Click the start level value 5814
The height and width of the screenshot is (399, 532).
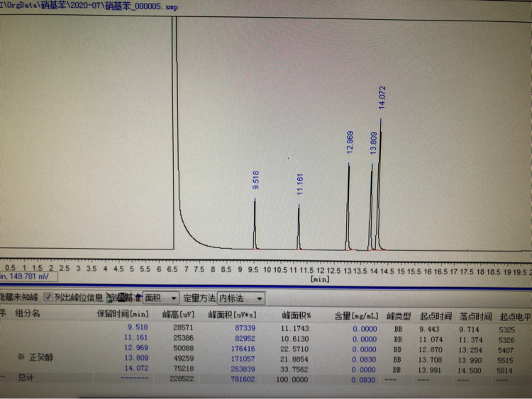coord(505,371)
